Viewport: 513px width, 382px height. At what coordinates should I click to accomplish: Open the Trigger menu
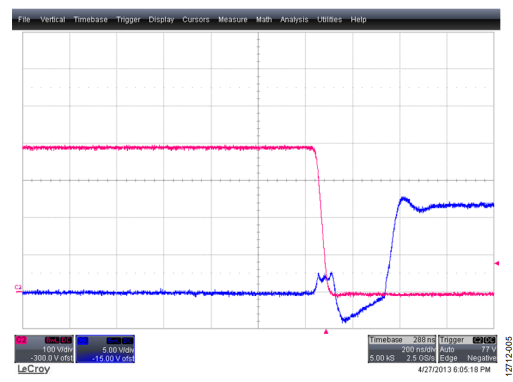tap(128, 20)
